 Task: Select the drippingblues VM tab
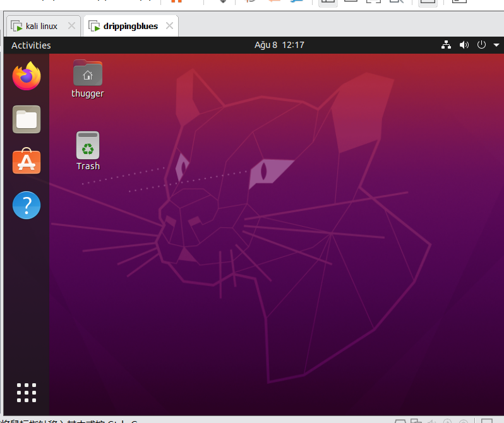click(x=131, y=26)
